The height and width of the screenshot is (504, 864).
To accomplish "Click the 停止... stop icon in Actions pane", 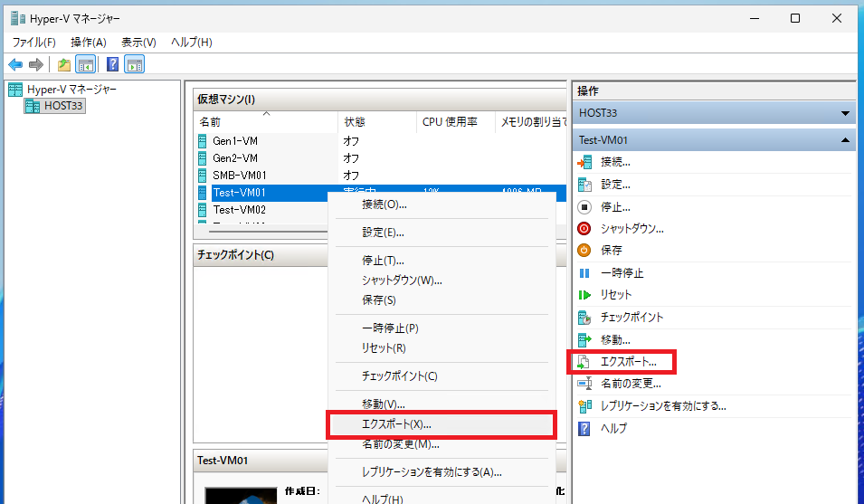I will point(584,207).
